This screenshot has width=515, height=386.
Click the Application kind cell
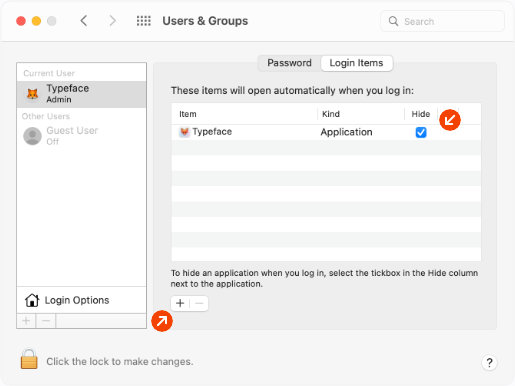pos(346,132)
